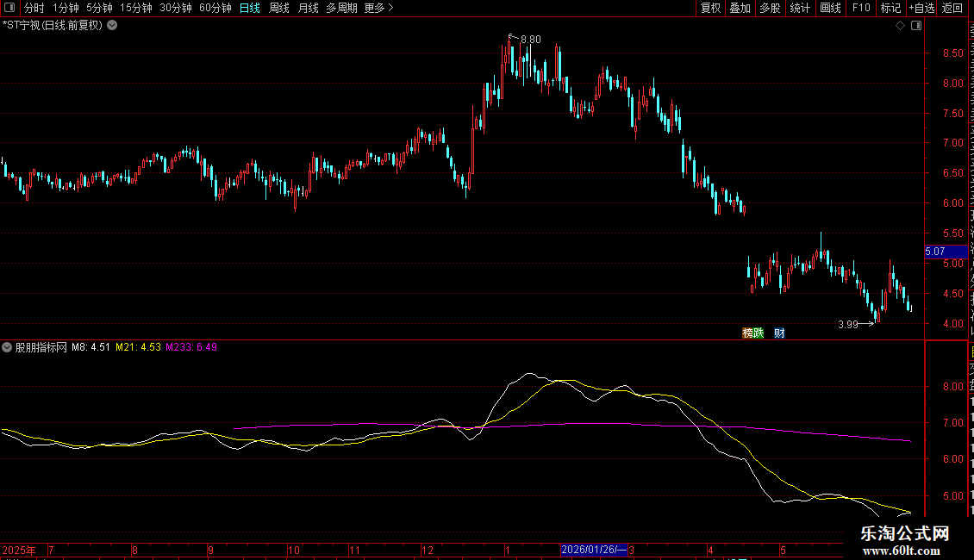The width and height of the screenshot is (974, 560).
Task: Toggle the side panel icon in chart corner
Action: (916, 26)
